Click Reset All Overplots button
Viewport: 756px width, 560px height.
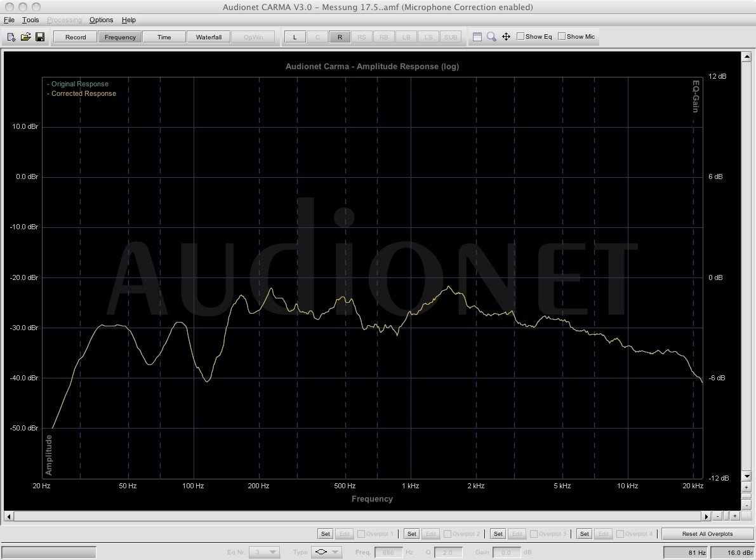coord(707,534)
